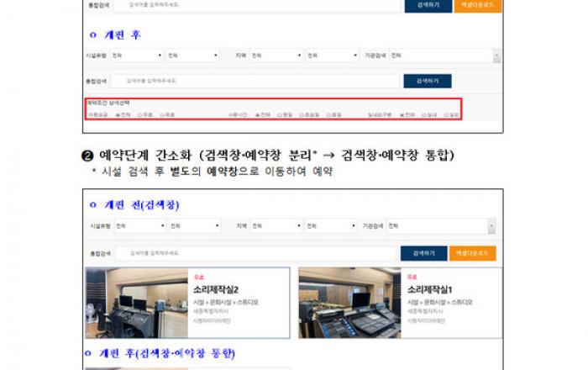Select 실내외구분 실외 radio button
Viewport: 588px width, 370px height.
point(446,115)
